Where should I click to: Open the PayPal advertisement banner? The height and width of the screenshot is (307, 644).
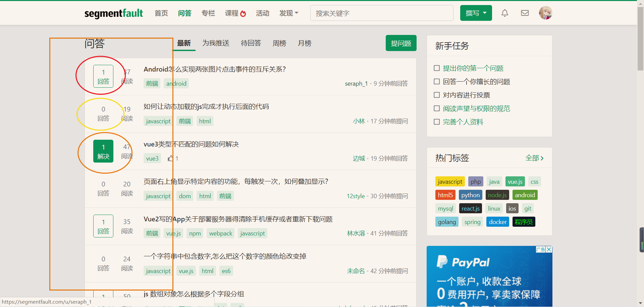tap(489, 276)
